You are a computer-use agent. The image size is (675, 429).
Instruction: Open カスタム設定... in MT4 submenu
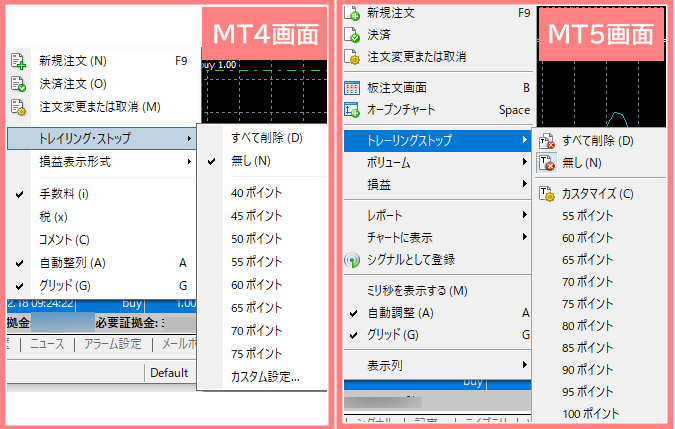263,377
